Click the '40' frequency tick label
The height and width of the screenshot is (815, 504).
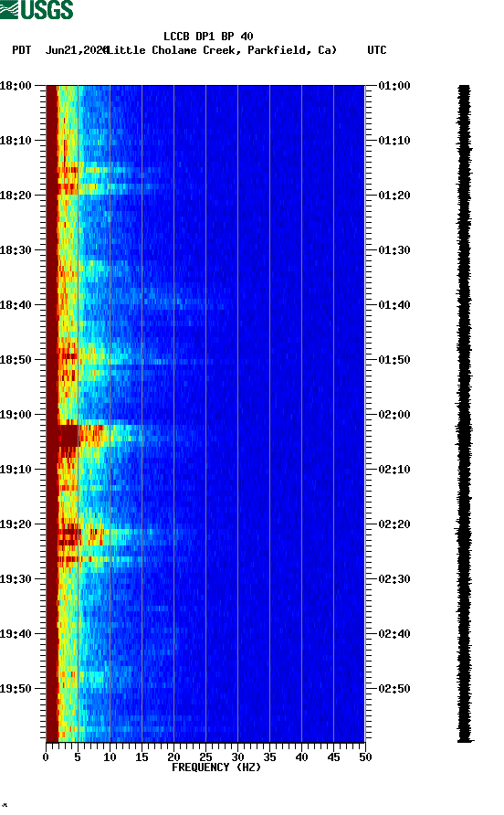click(x=301, y=757)
